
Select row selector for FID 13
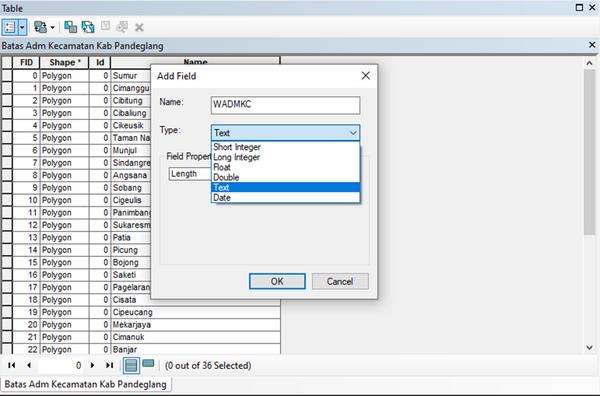coord(7,238)
